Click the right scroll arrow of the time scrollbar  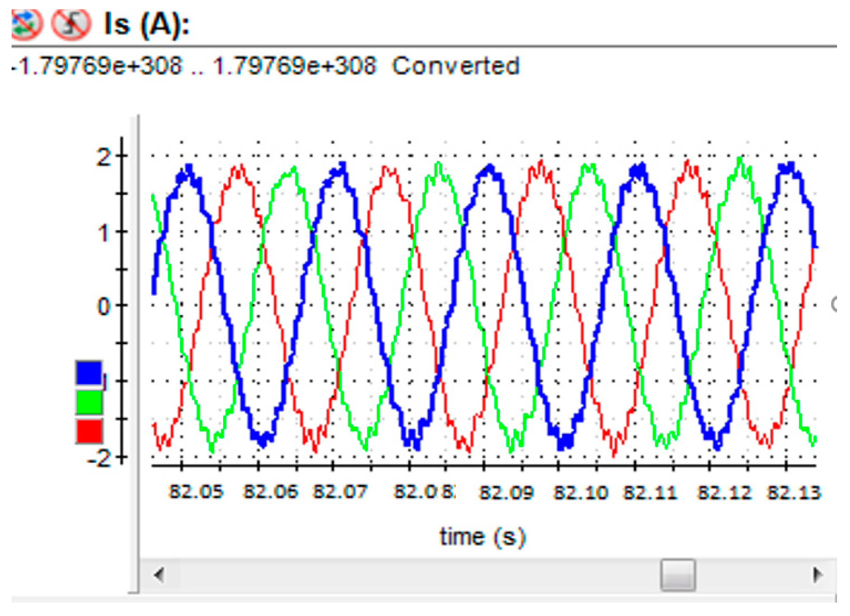point(818,575)
